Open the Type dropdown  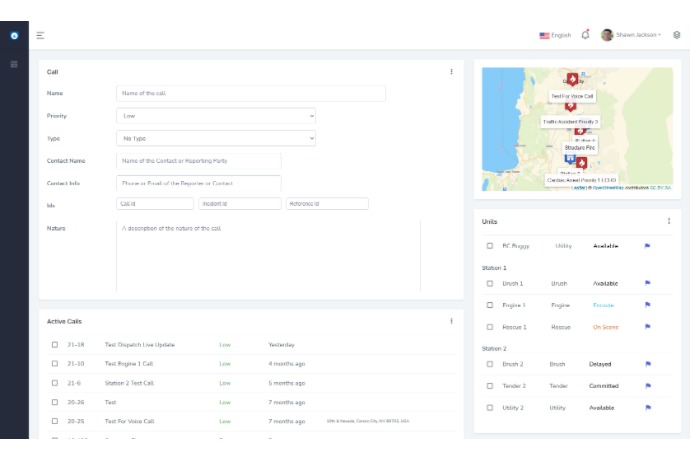tap(216, 138)
